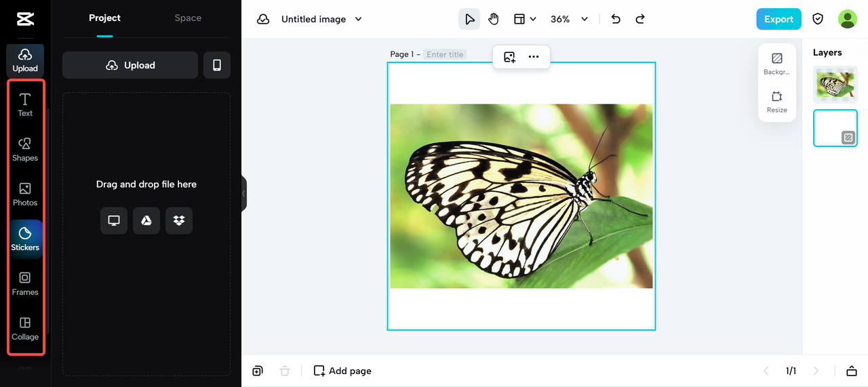
Task: Select the butterfly image on canvas
Action: coord(521,196)
